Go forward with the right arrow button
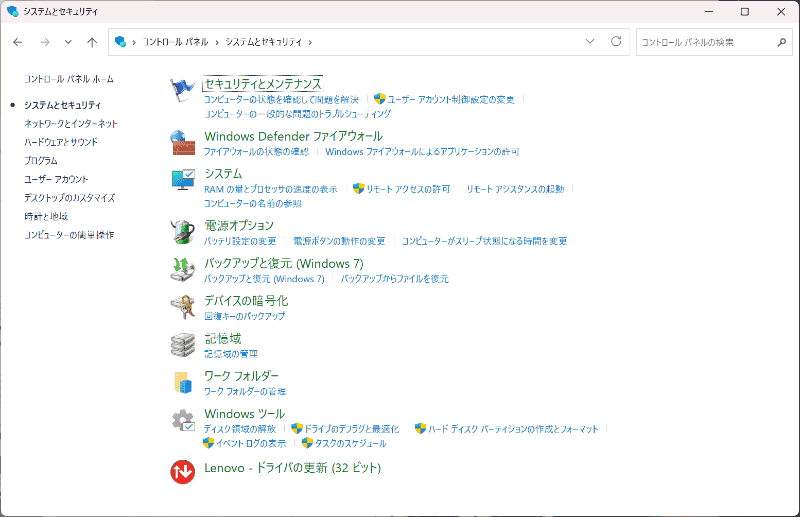This screenshot has height=517, width=800. [45, 42]
